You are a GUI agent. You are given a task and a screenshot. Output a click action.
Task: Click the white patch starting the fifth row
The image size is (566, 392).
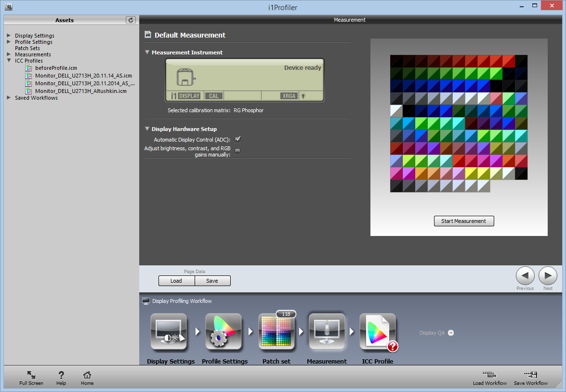[x=396, y=111]
